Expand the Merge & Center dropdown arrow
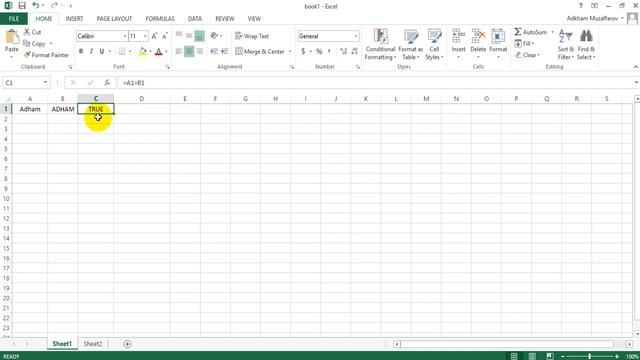The image size is (640, 360). pos(290,51)
